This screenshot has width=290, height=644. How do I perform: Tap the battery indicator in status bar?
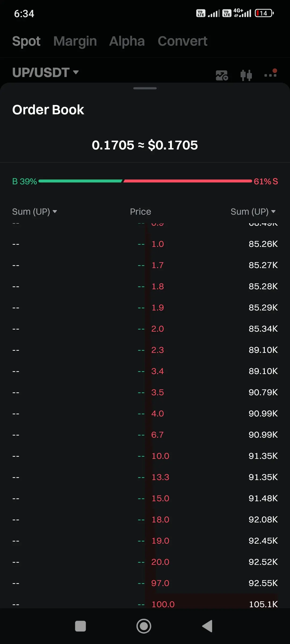tap(264, 13)
